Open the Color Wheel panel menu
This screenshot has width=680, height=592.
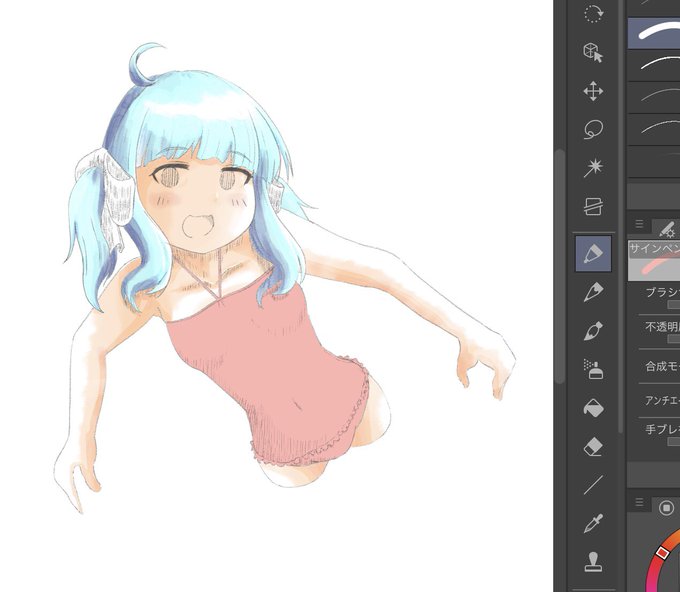639,502
